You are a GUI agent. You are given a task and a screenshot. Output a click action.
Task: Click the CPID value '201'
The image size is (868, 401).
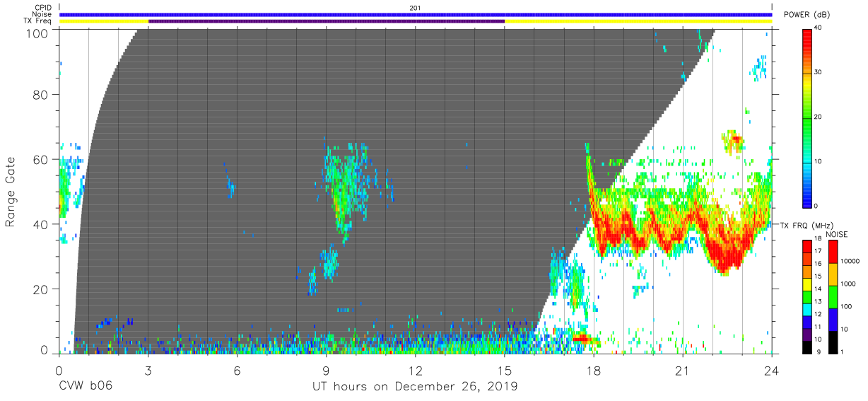(x=415, y=8)
